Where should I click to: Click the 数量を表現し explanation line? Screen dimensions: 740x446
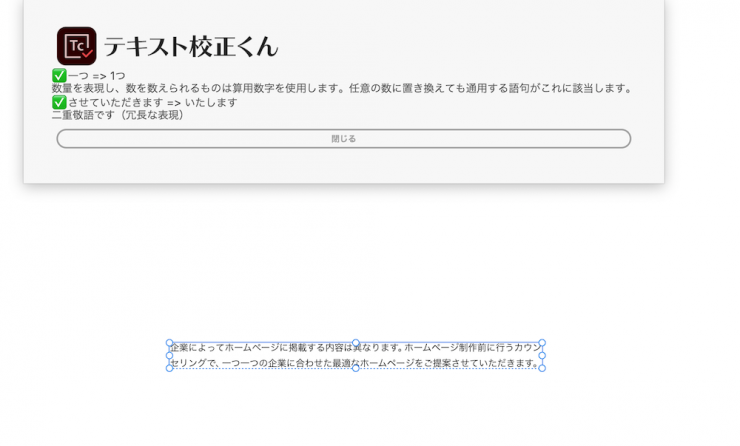coord(342,89)
